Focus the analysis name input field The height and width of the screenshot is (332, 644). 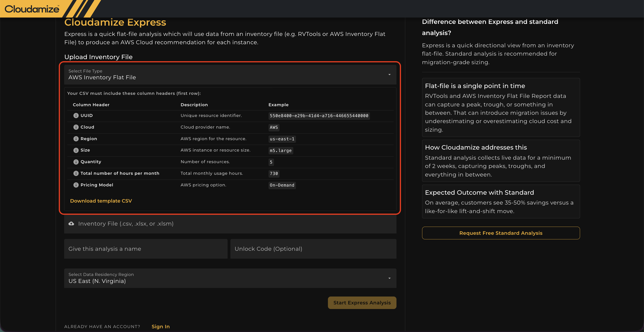click(146, 249)
